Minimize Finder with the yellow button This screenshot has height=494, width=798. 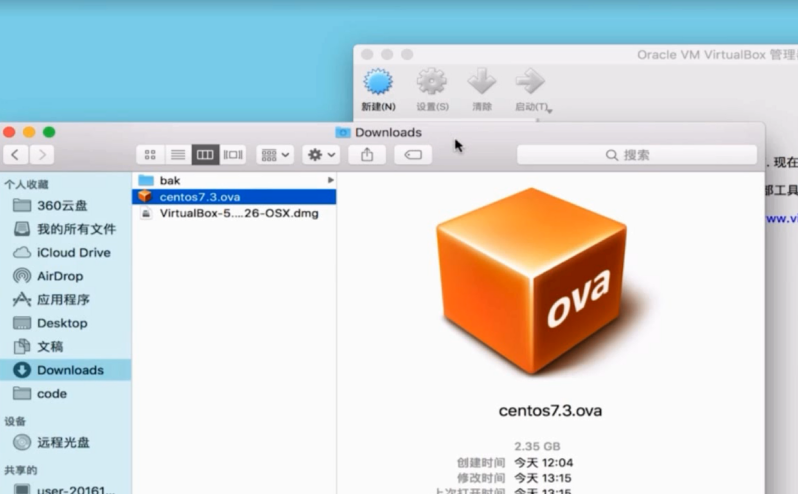(29, 132)
